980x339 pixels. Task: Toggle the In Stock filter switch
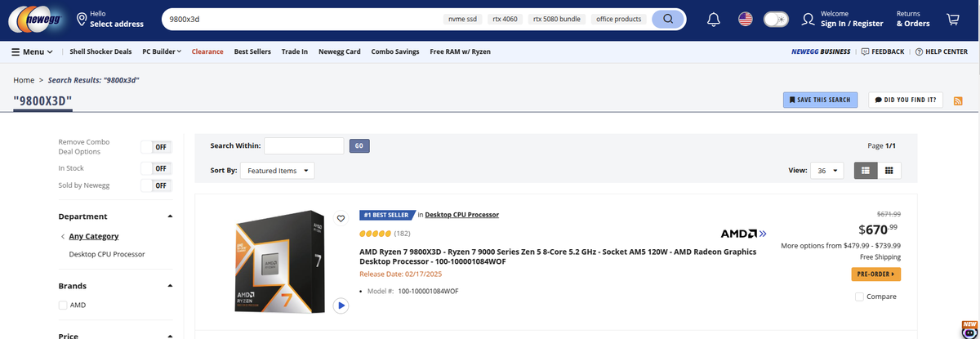coord(157,168)
